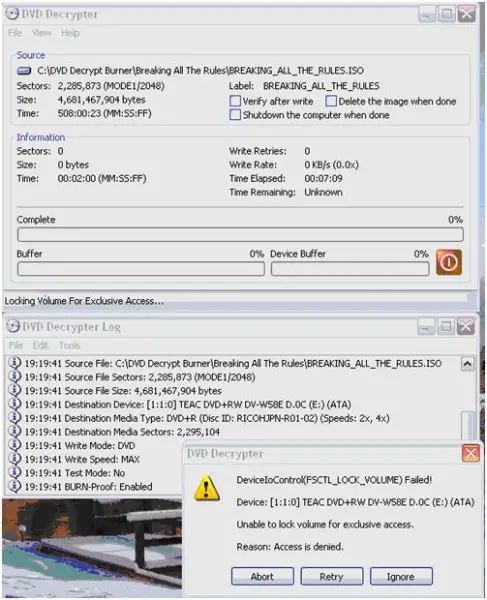Click status text Locking Volume For Exclusive Access
This screenshot has height=600, width=487.
[84, 301]
